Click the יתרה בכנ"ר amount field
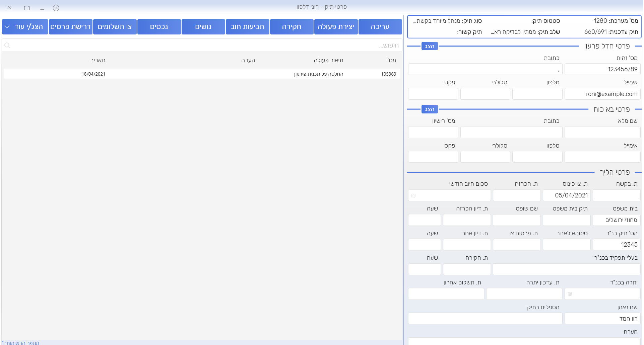The image size is (644, 345). [x=602, y=294]
